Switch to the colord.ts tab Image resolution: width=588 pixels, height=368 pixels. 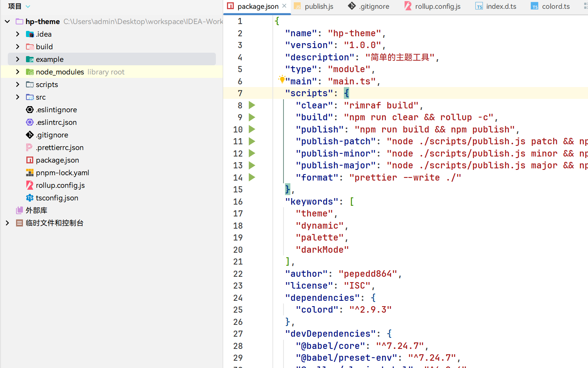551,6
